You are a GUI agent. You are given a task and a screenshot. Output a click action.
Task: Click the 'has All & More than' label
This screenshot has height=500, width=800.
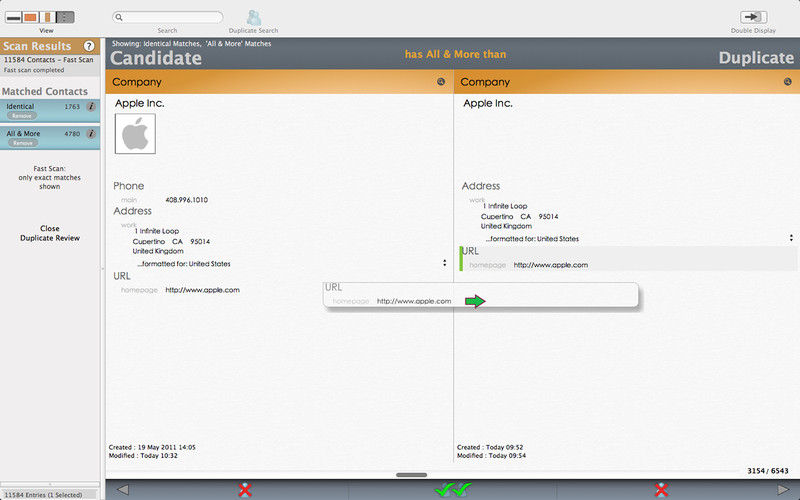pyautogui.click(x=455, y=54)
